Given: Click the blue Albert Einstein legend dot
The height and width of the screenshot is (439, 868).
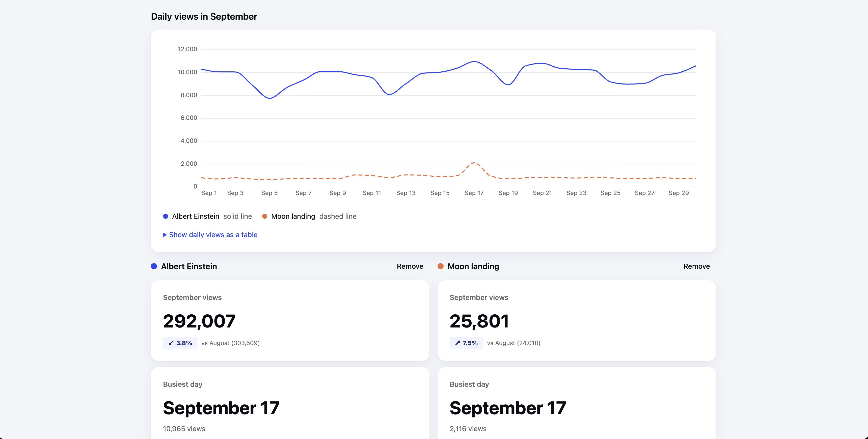Looking at the screenshot, I should coord(166,216).
